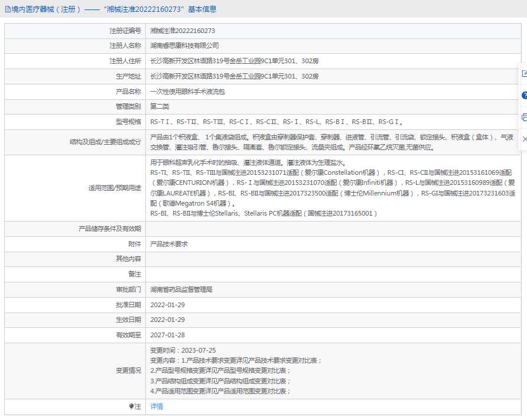Image resolution: width=527 pixels, height=420 pixels.
Task: Click the 第二类 management category value
Action: pyautogui.click(x=160, y=107)
